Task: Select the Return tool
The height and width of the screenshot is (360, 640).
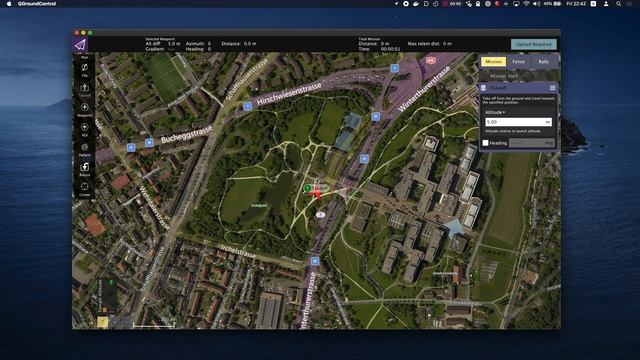Action: 84,169
